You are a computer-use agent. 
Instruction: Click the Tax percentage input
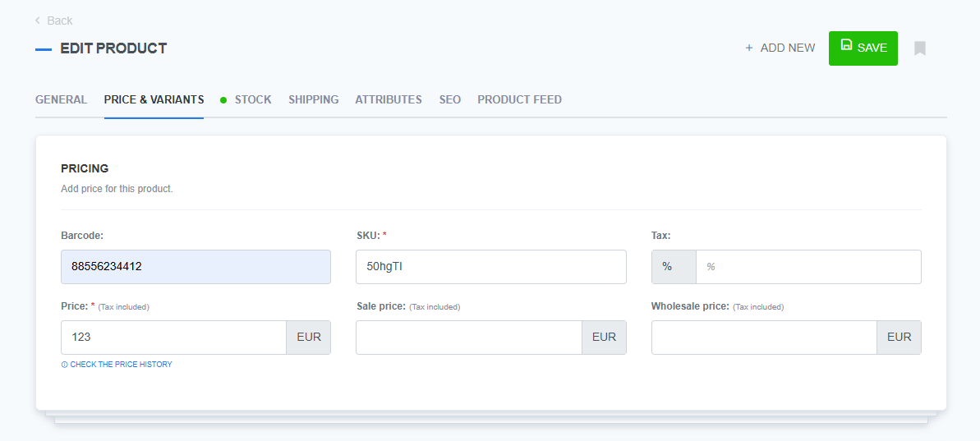pyautogui.click(x=808, y=267)
